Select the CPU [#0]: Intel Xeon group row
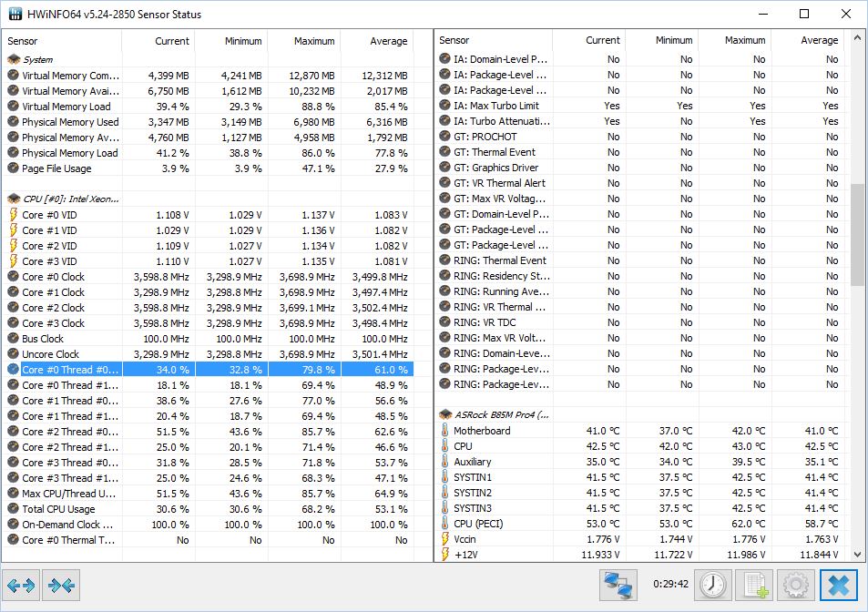Viewport: 868px width, 612px height. click(208, 199)
